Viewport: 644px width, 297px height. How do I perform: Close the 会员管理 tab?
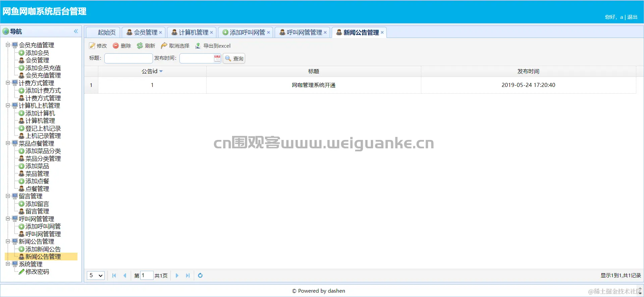(160, 33)
